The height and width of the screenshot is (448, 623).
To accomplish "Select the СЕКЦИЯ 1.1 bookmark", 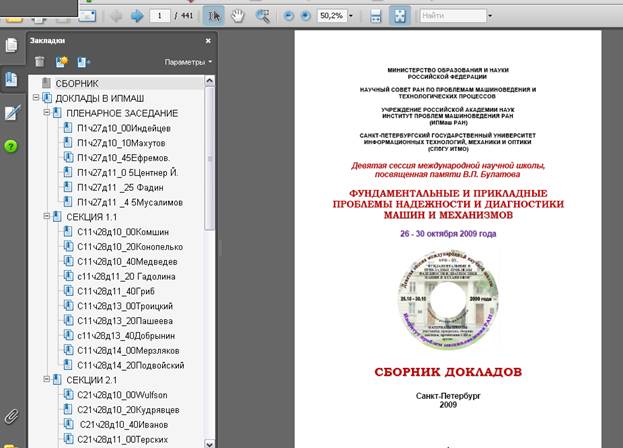I will [x=92, y=217].
